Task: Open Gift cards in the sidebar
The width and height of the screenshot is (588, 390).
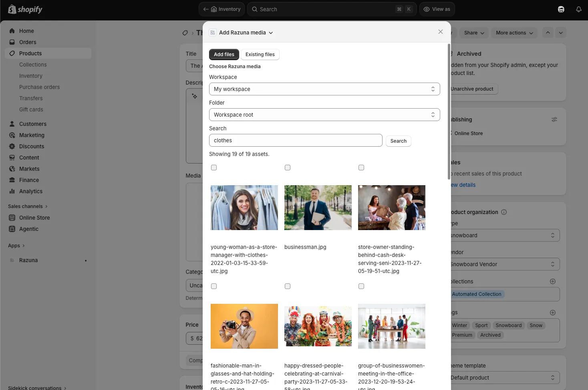Action: pyautogui.click(x=31, y=109)
